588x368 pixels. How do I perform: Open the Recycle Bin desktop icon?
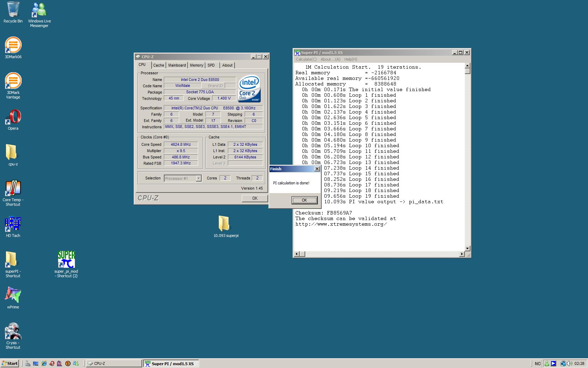13,12
